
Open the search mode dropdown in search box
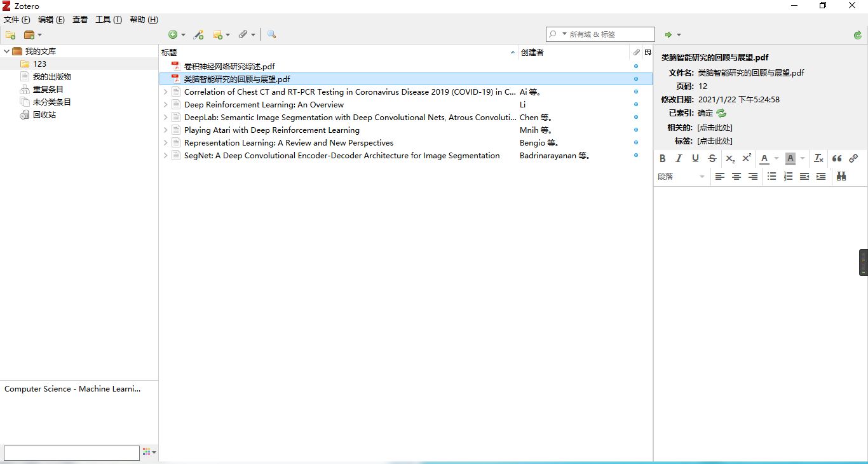click(564, 34)
